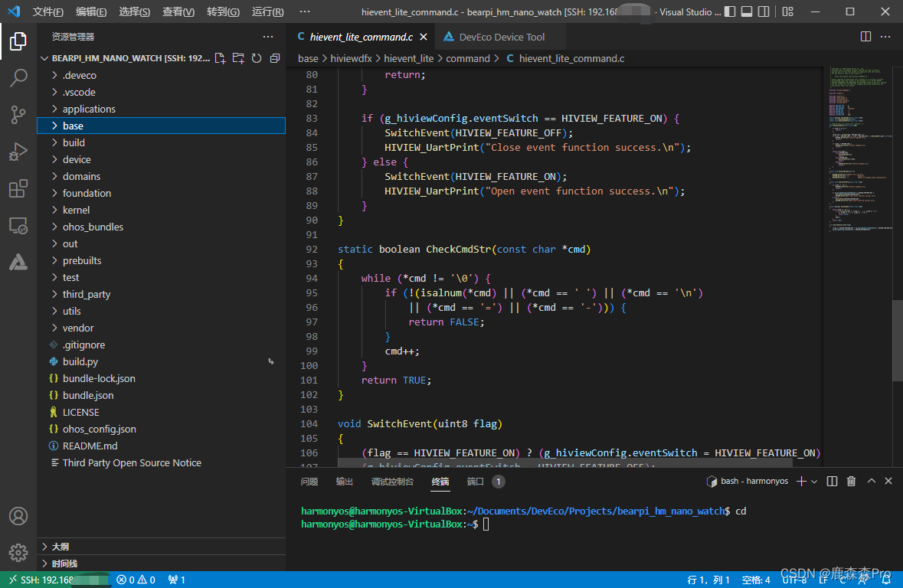Open explorer panel more actions menu
Image resolution: width=903 pixels, height=588 pixels.
268,37
